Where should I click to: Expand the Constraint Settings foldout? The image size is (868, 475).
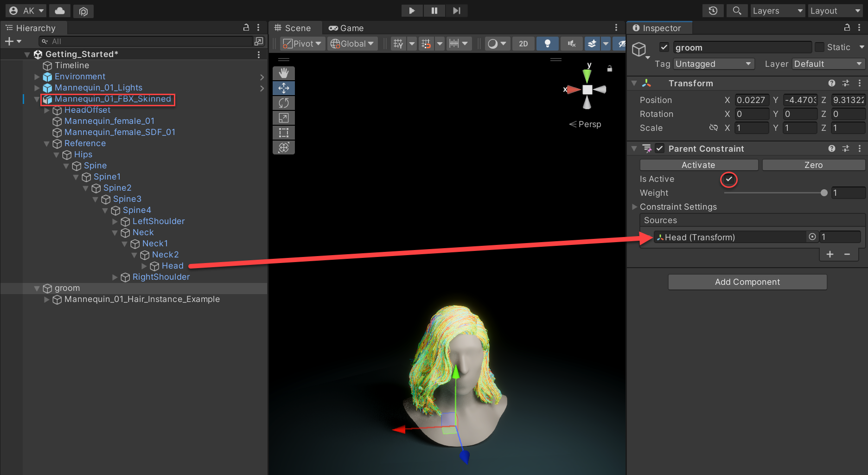point(635,207)
